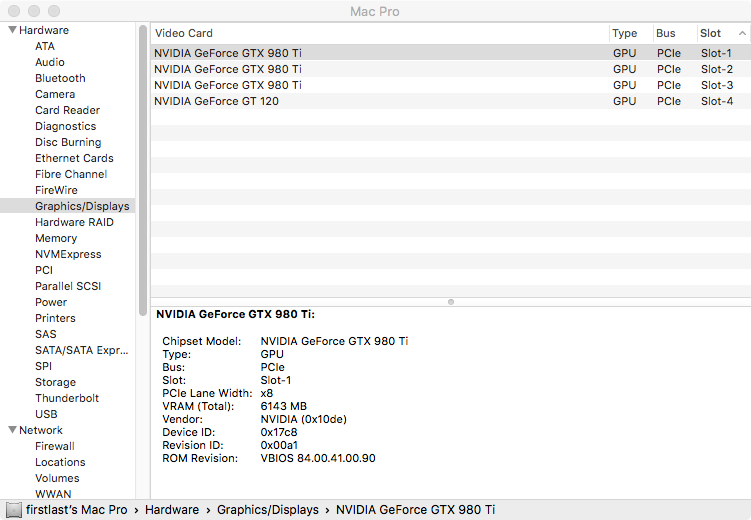Viewport: 751px width, 520px height.
Task: Open the SATA/SATA Express entry
Action: click(81, 350)
